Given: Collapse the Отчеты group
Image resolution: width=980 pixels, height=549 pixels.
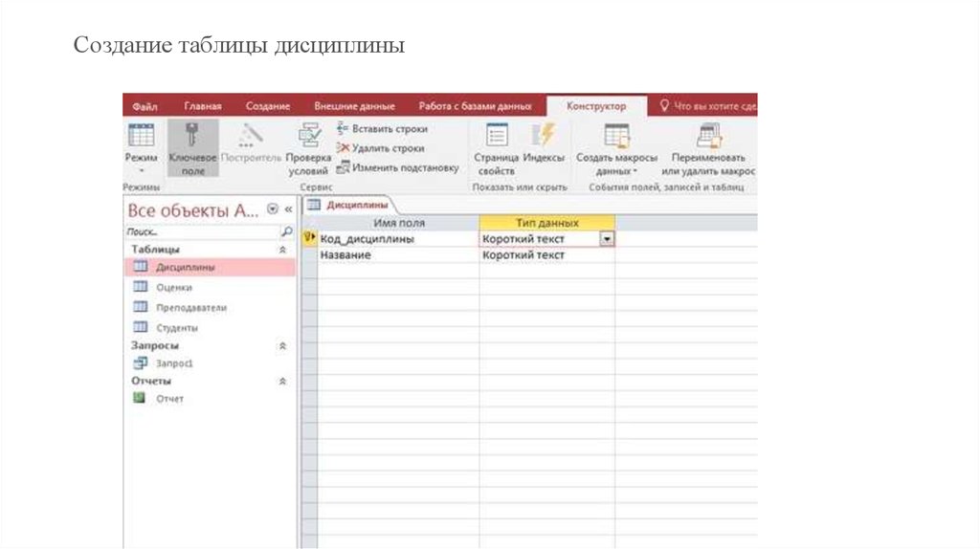Looking at the screenshot, I should coord(282,381).
